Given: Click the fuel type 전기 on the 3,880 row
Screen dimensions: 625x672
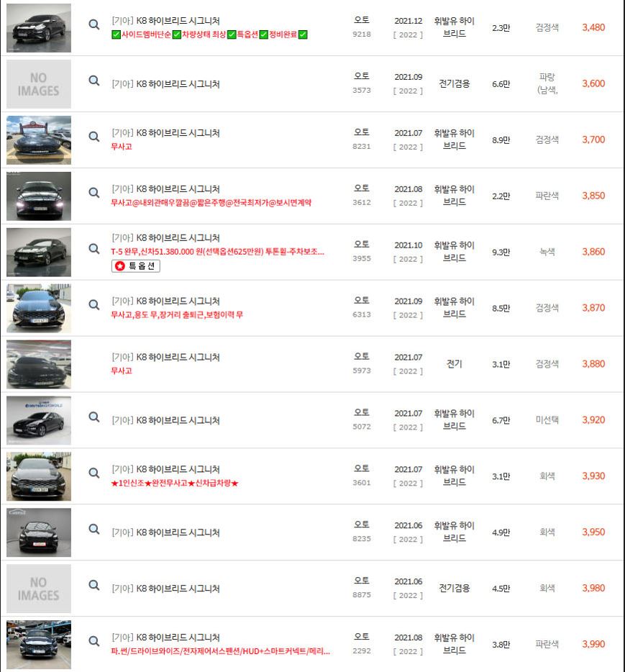Looking at the screenshot, I should 454,364.
